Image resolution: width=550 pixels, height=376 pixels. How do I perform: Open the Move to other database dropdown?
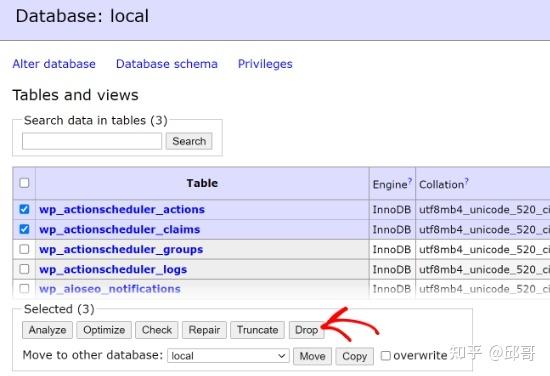coord(228,356)
